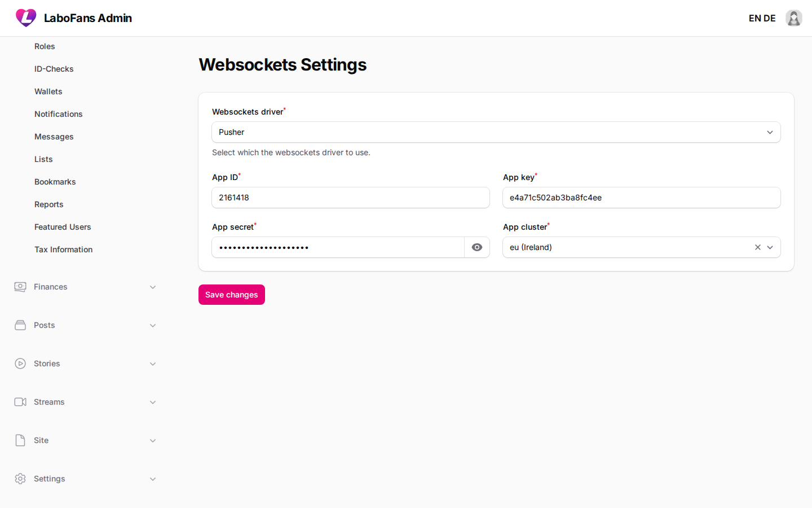The height and width of the screenshot is (508, 812).
Task: Go to Reports
Action: 49,204
